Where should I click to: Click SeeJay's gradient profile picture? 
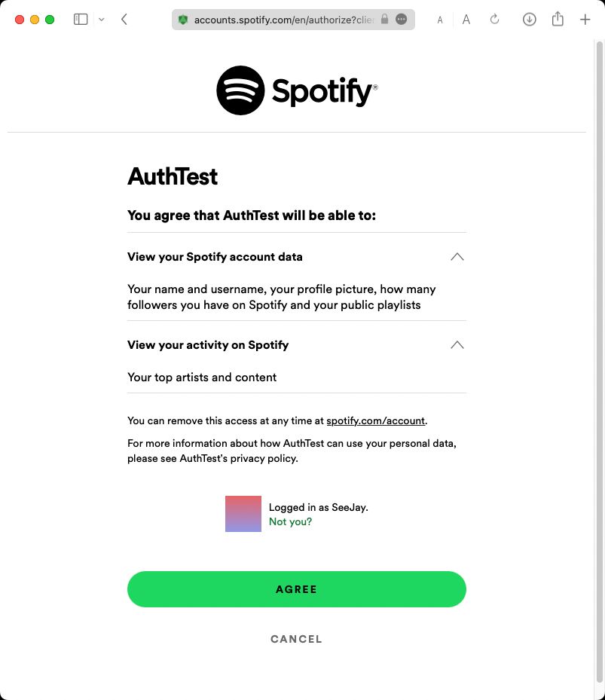pos(243,513)
